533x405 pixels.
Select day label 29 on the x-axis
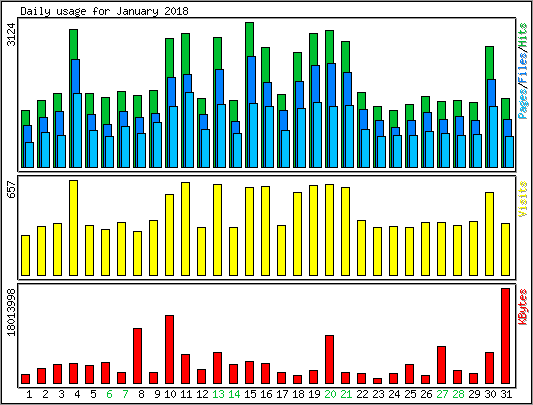coord(474,394)
